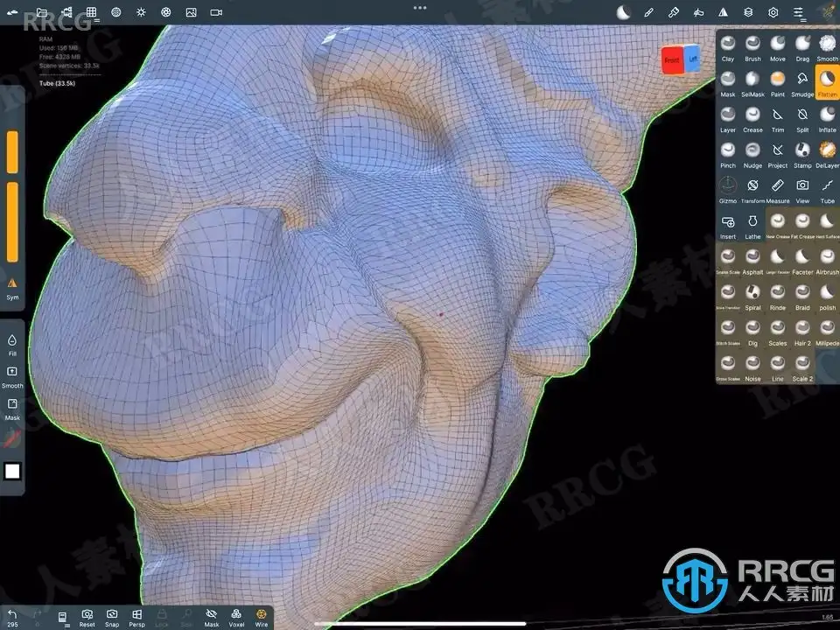Viewport: 840px width, 630px height.
Task: Activate the Gizmo tool
Action: coord(727,190)
